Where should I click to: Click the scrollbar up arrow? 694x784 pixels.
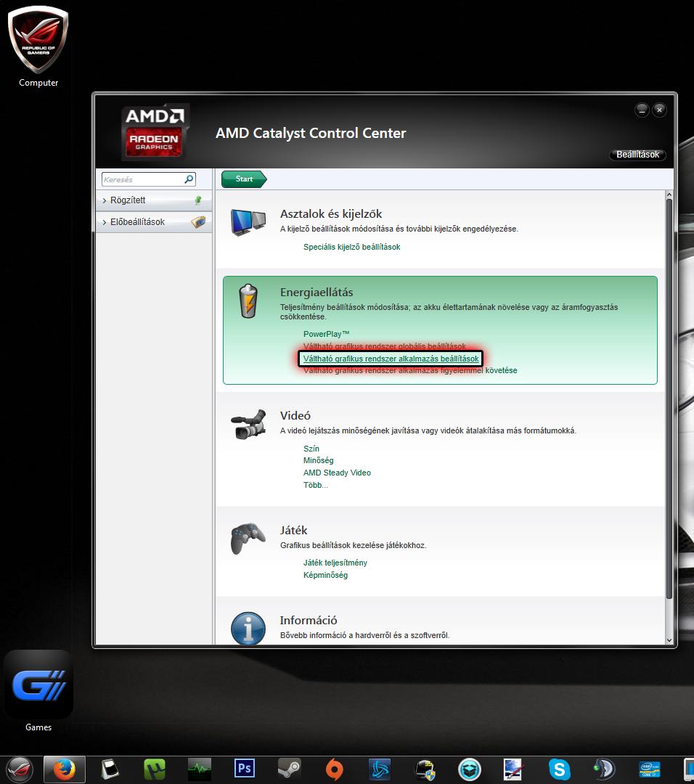(669, 194)
